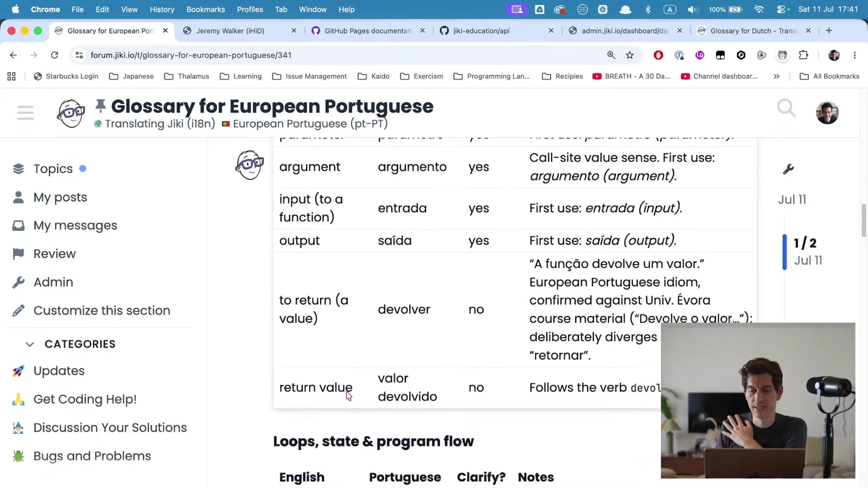Open the Topics sidebar link
This screenshot has height=488, width=868.
[53, 169]
